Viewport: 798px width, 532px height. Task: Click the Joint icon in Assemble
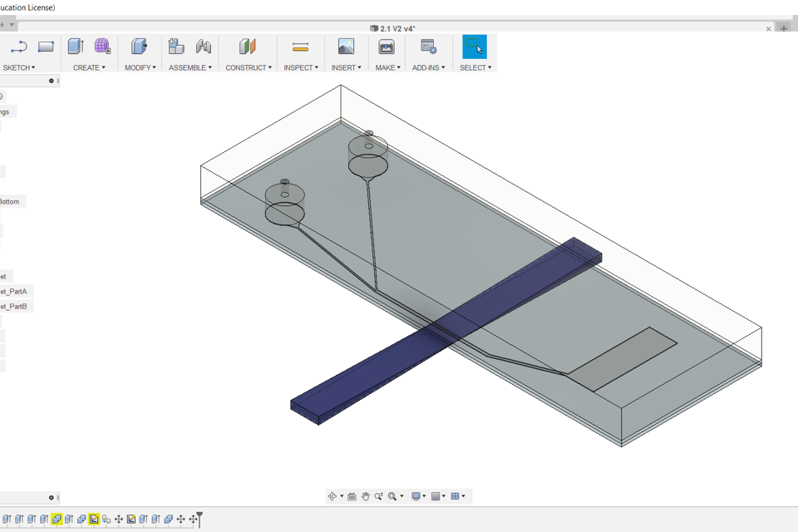(x=204, y=47)
